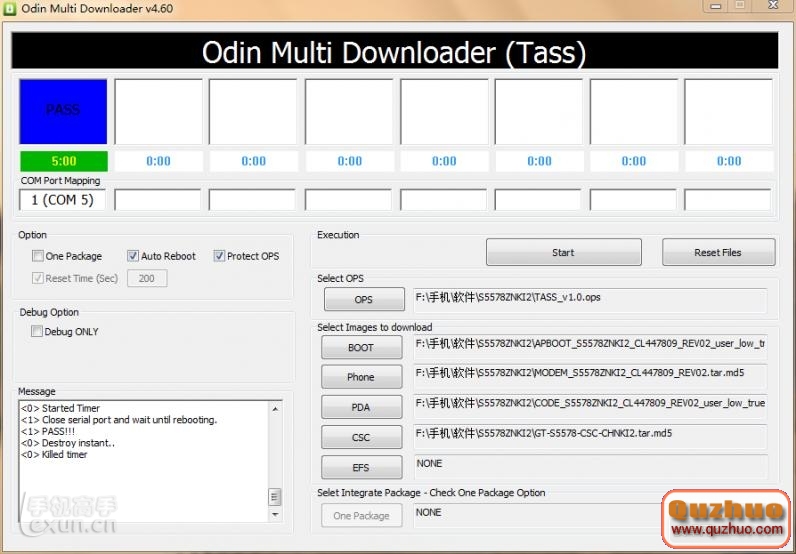
Task: Click the '<0> Started Timer' message line
Action: tap(60, 408)
